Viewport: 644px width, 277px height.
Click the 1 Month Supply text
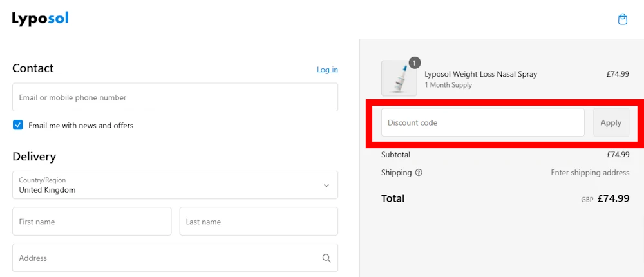tap(448, 85)
